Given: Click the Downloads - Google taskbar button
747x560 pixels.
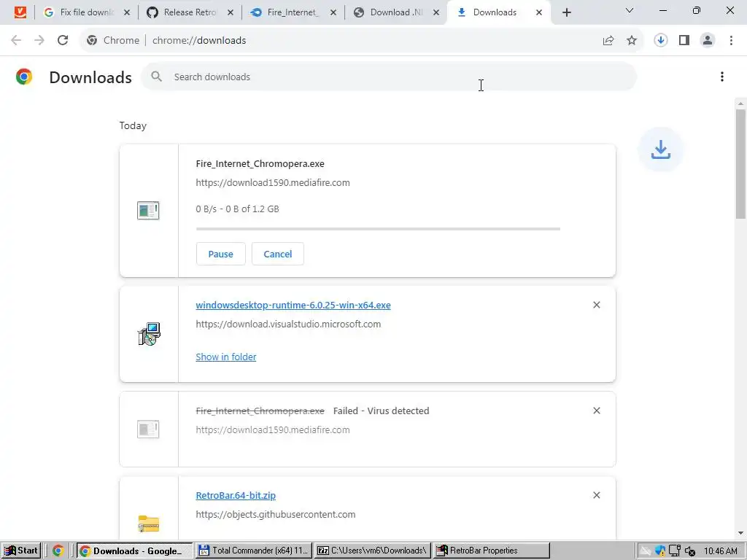Looking at the screenshot, I should 134,551.
